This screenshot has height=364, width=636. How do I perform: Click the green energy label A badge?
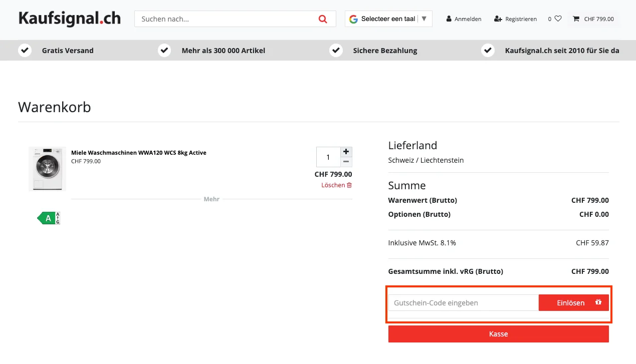pyautogui.click(x=48, y=218)
